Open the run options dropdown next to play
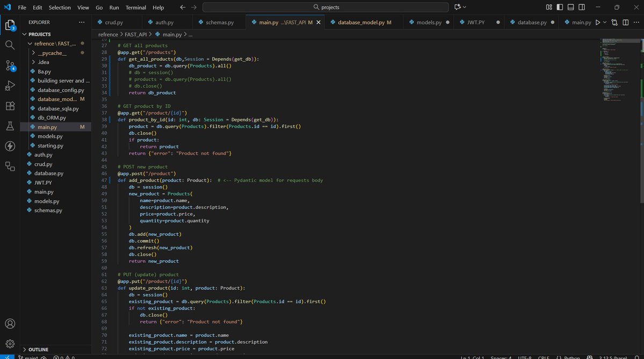 [x=605, y=22]
